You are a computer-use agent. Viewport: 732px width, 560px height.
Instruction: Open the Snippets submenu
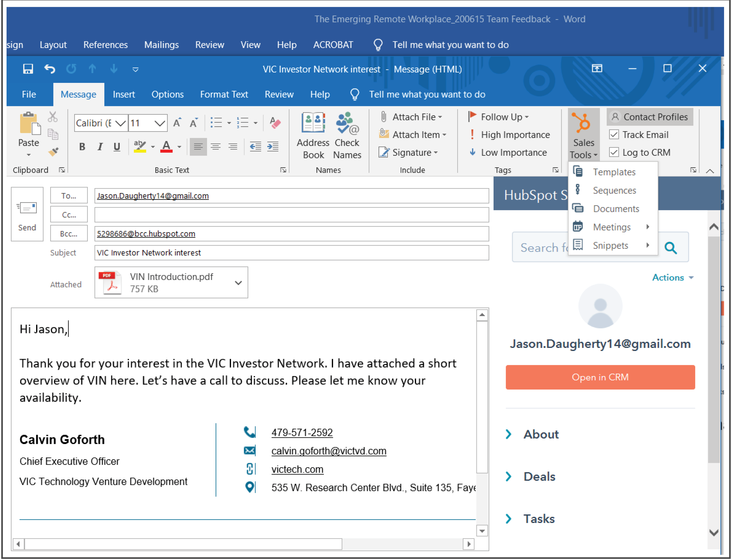pyautogui.click(x=613, y=245)
